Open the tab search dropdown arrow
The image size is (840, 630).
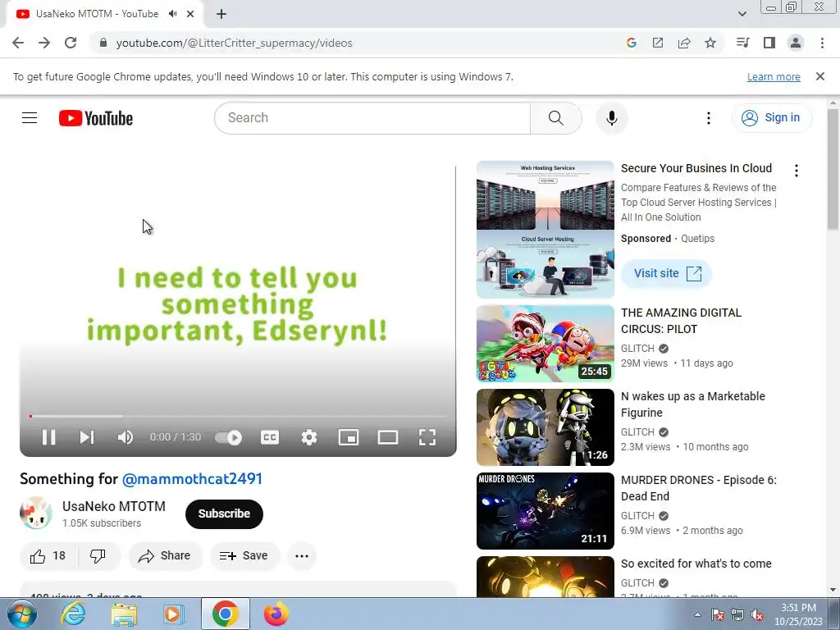tap(742, 14)
